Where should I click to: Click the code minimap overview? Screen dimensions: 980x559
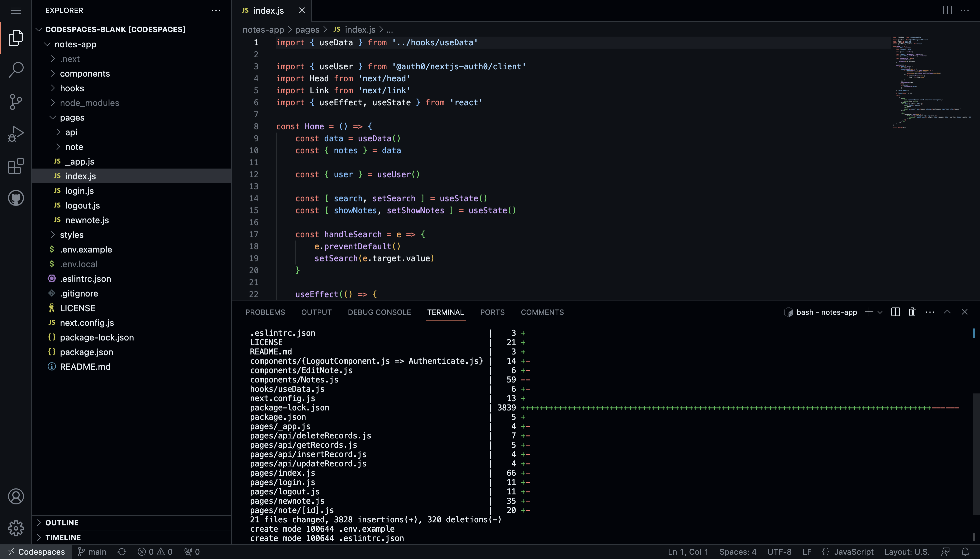tap(931, 83)
